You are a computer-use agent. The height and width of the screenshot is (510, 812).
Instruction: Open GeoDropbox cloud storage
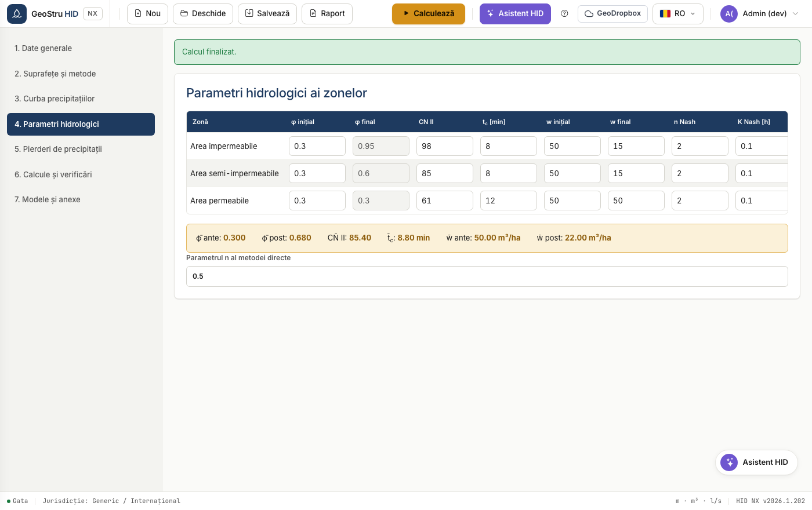click(612, 13)
